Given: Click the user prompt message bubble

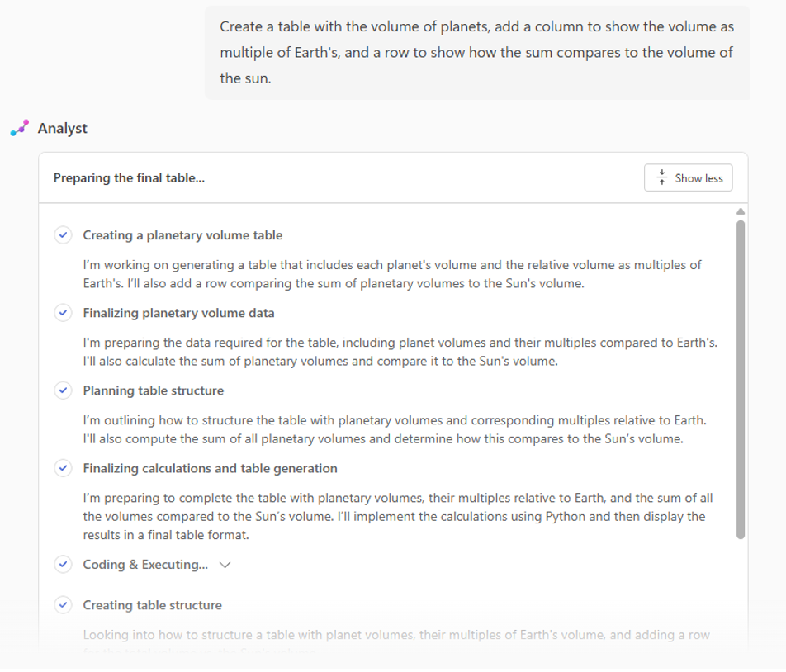Looking at the screenshot, I should point(477,53).
